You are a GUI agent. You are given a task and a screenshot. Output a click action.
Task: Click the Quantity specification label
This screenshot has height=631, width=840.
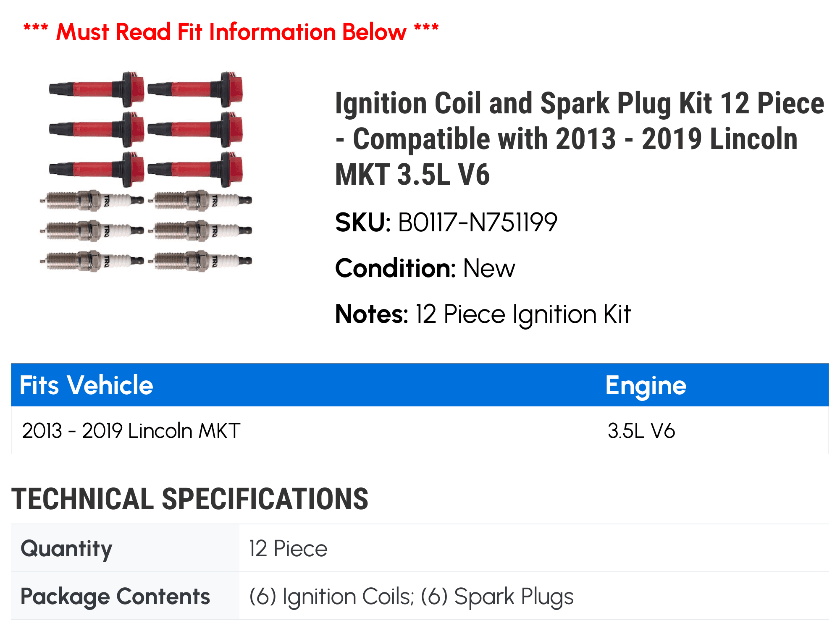click(66, 548)
